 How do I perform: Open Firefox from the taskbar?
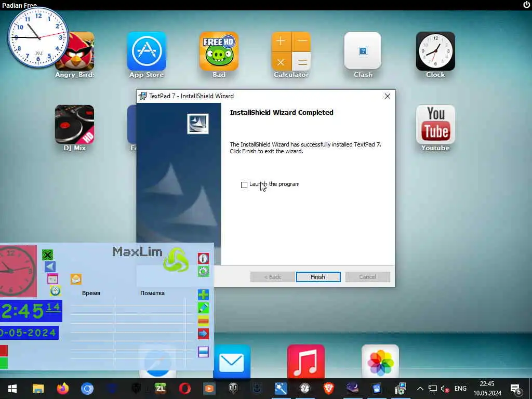pyautogui.click(x=62, y=389)
